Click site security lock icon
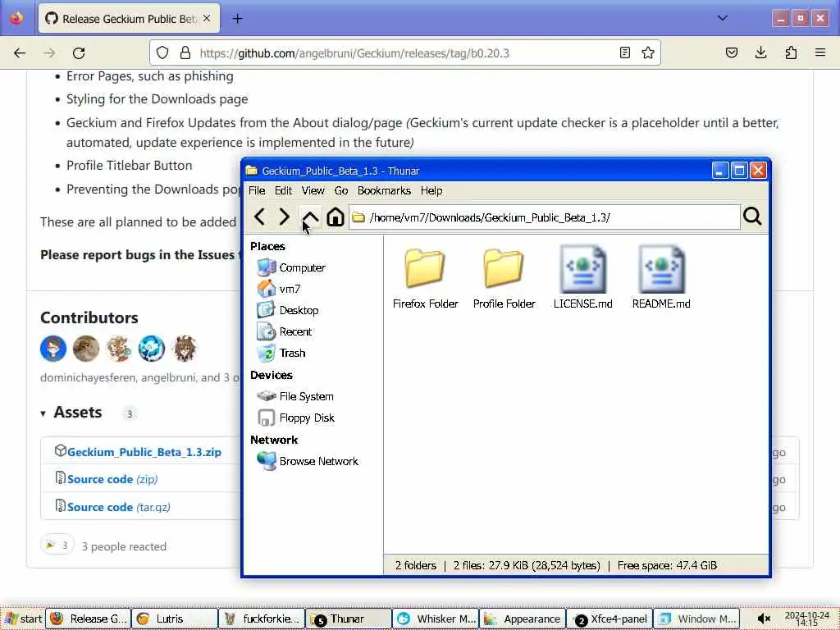The width and height of the screenshot is (840, 630). click(x=185, y=52)
